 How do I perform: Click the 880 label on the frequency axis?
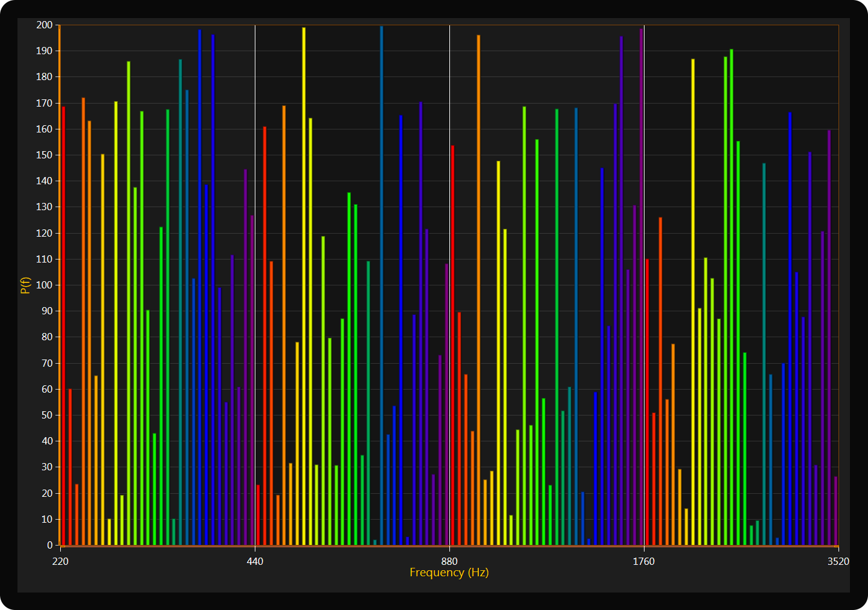coord(449,562)
